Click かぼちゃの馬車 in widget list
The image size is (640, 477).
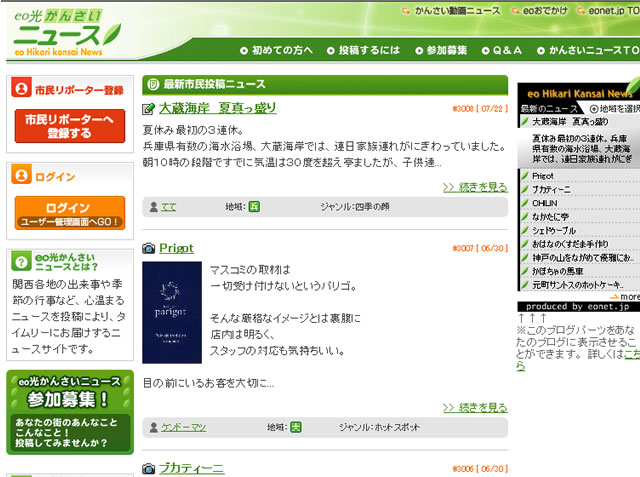pyautogui.click(x=558, y=271)
